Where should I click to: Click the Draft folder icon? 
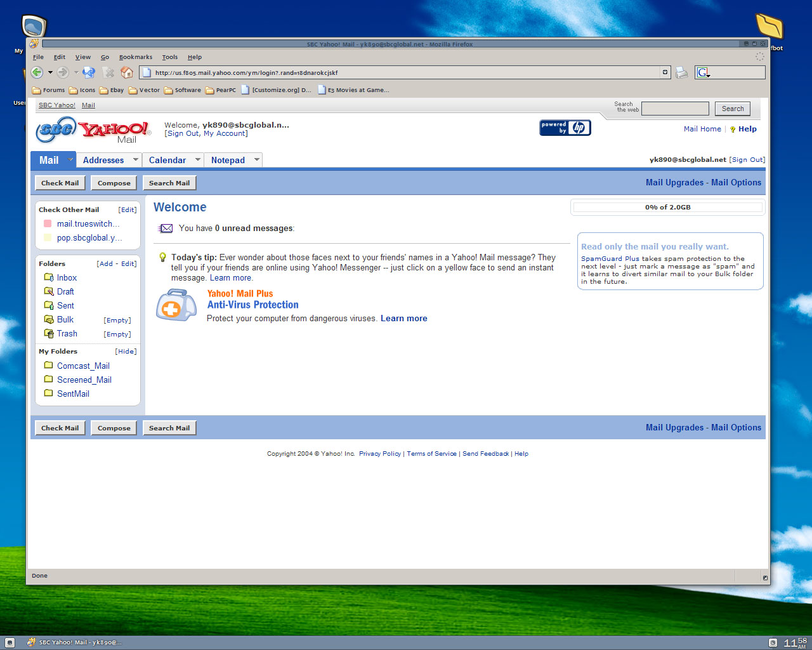pos(49,291)
